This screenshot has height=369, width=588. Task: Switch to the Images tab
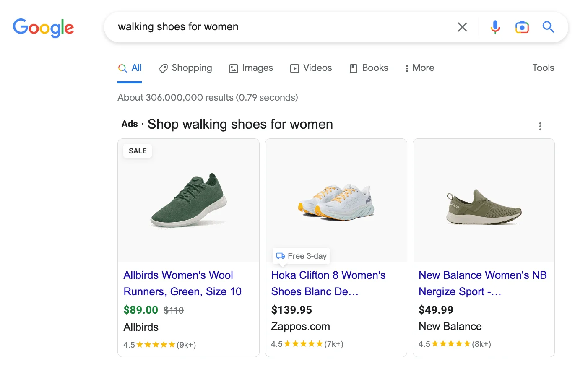(251, 68)
